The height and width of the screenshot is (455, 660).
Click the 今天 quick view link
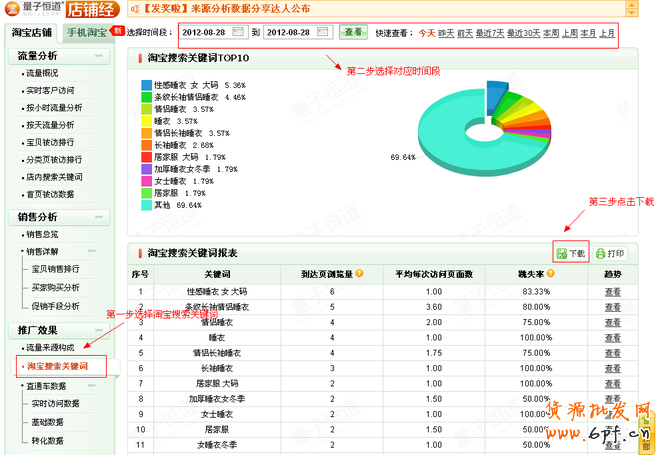426,33
